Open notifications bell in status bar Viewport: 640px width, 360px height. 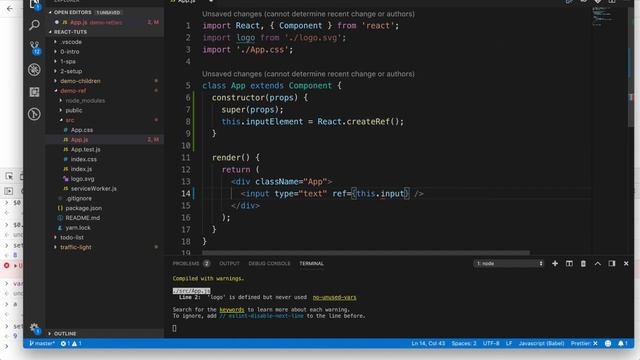click(x=622, y=344)
